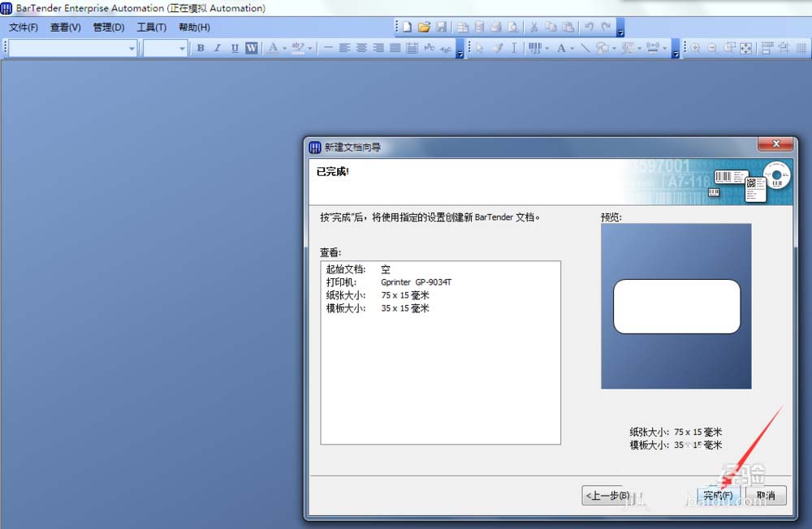
Task: Click the 起始文档 空 row
Action: point(358,269)
